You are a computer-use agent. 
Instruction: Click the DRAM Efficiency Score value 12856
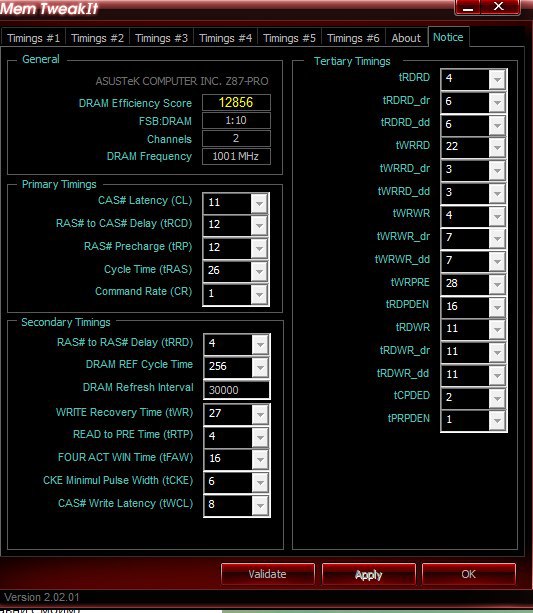(236, 102)
